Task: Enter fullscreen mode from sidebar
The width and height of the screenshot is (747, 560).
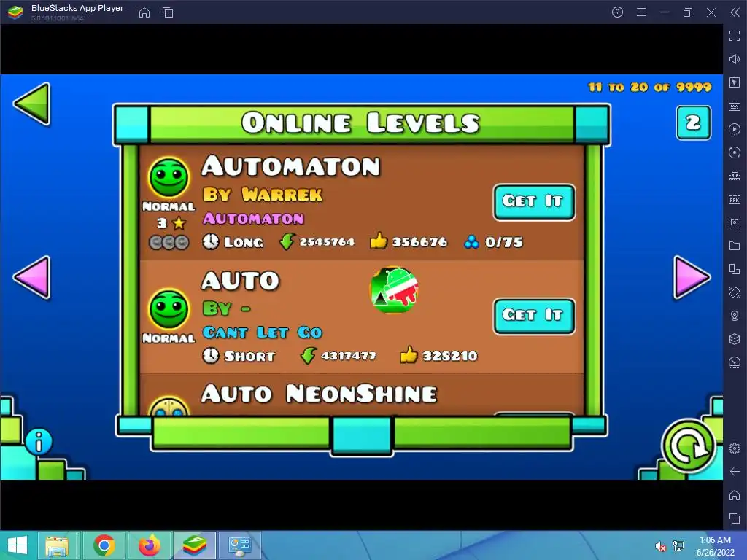Action: click(735, 36)
